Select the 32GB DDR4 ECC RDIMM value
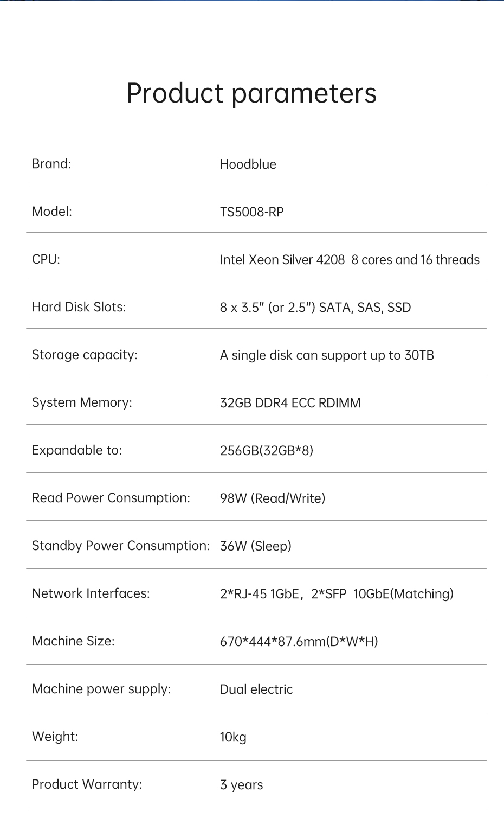 point(290,403)
